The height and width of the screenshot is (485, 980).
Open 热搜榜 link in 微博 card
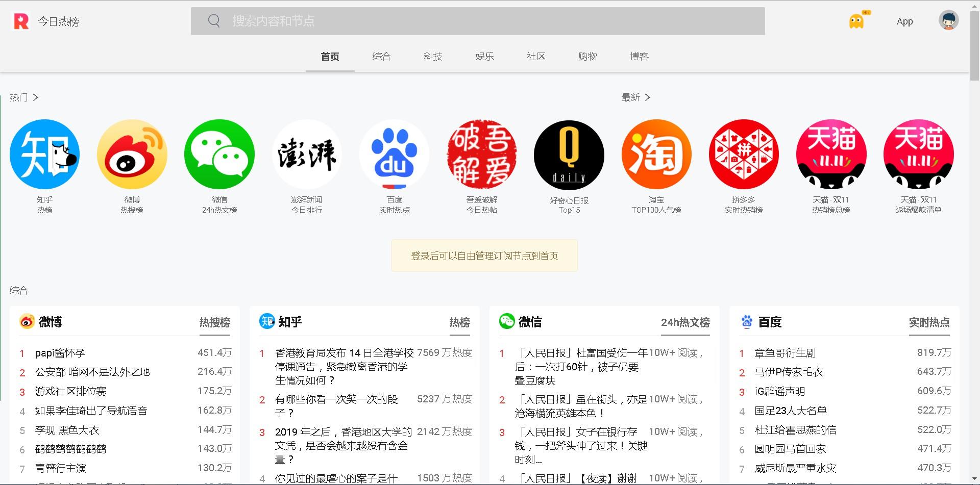tap(215, 322)
